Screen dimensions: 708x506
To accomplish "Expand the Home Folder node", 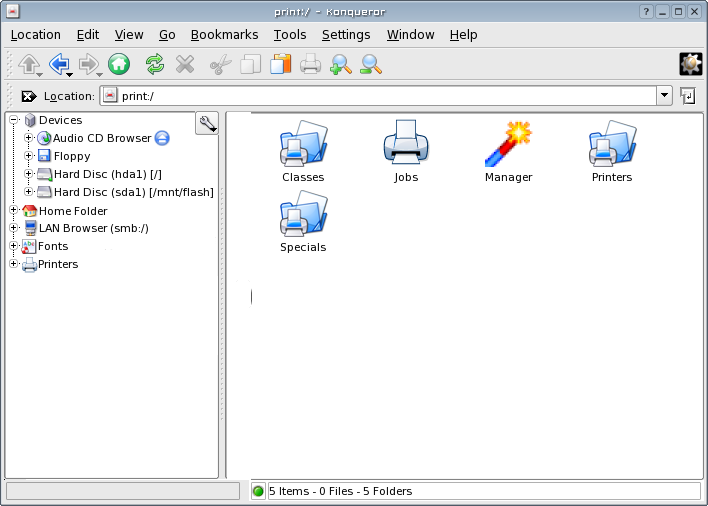I will 14,210.
